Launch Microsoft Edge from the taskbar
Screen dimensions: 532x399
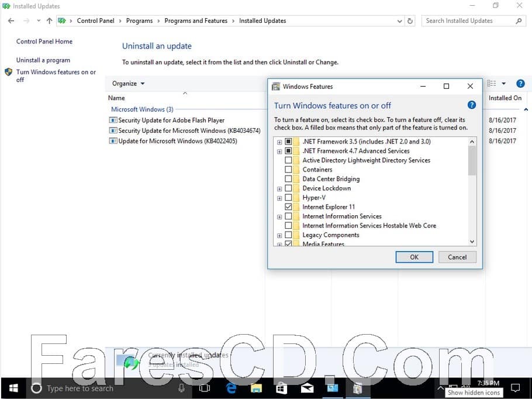click(231, 388)
